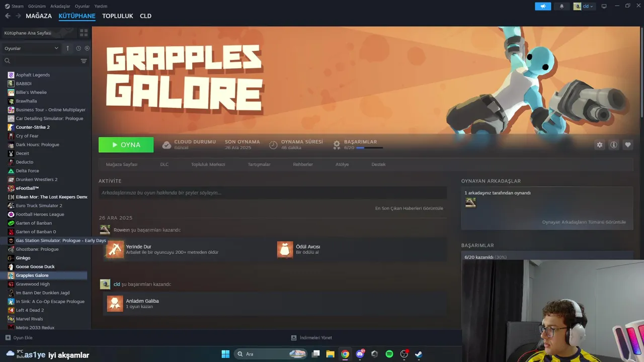
Task: Open the Topluluk Merkezi tab
Action: pyautogui.click(x=208, y=164)
